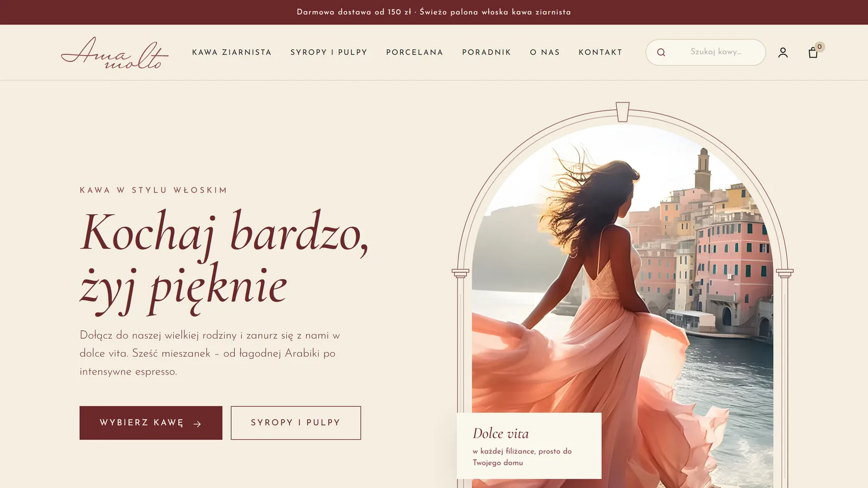Click the Wybierz kawę button

[151, 423]
